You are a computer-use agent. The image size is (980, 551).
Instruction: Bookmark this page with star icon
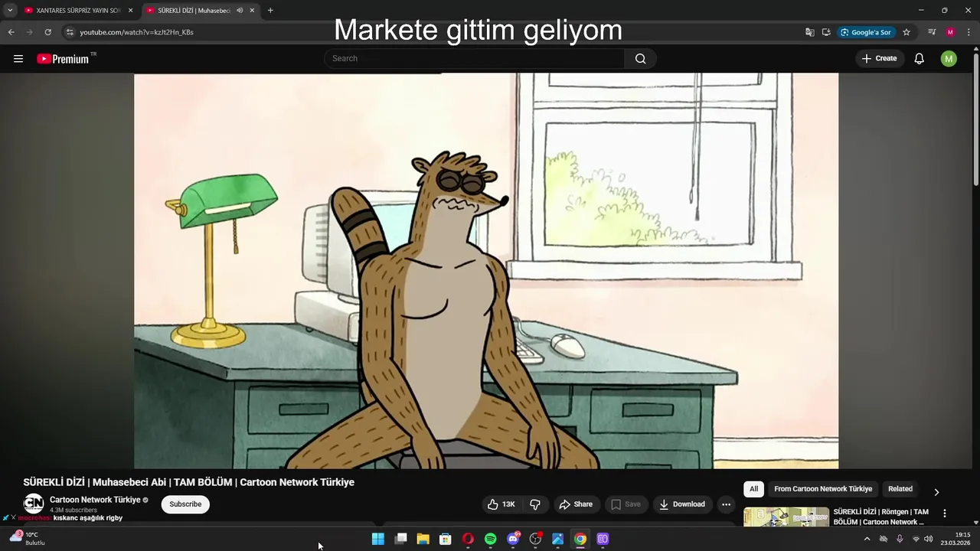(906, 32)
